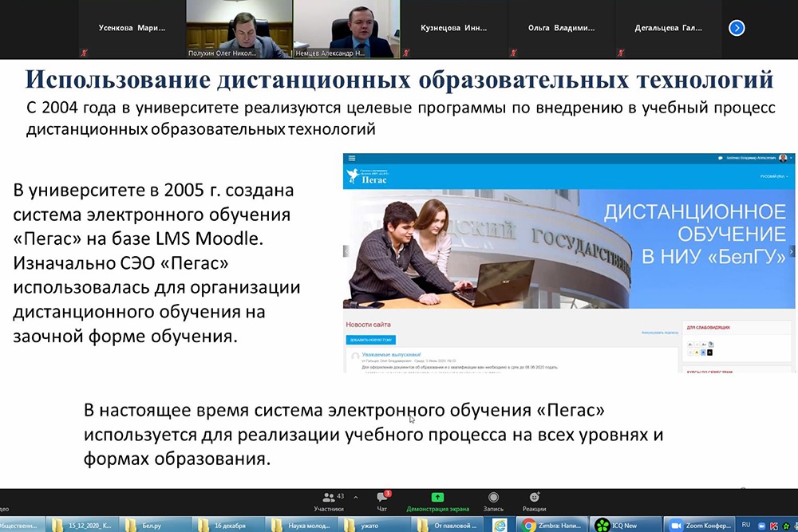Image resolution: width=798 pixels, height=532 pixels.
Task: Click the Кузнецова Инн participant tile
Action: coord(452,29)
